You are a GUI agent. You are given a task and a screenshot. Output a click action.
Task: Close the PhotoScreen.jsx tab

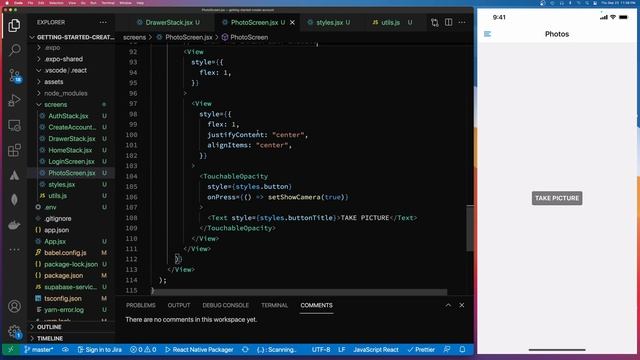pyautogui.click(x=292, y=22)
